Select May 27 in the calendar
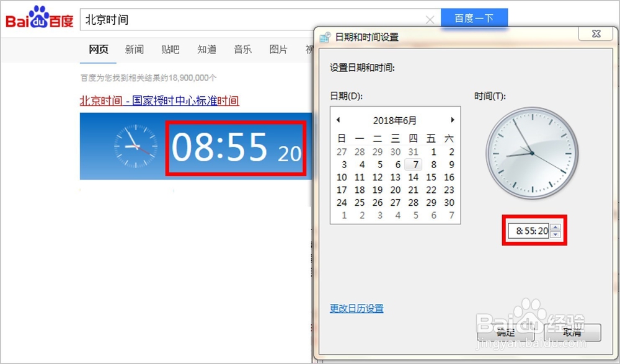 click(342, 152)
